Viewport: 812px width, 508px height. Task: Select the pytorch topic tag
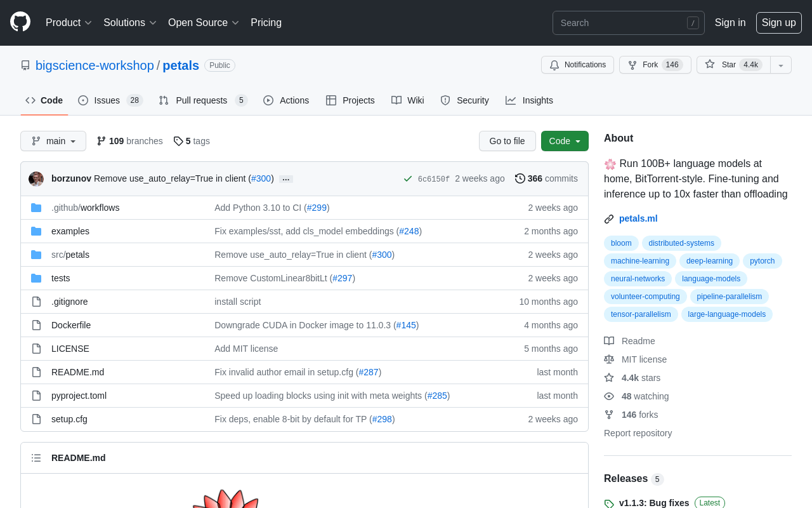762,261
